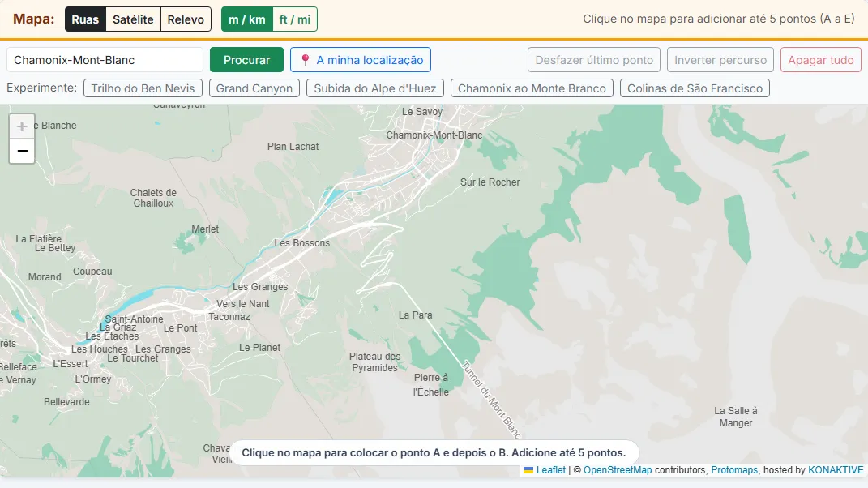Click Plan Lachat label on map

click(x=293, y=146)
